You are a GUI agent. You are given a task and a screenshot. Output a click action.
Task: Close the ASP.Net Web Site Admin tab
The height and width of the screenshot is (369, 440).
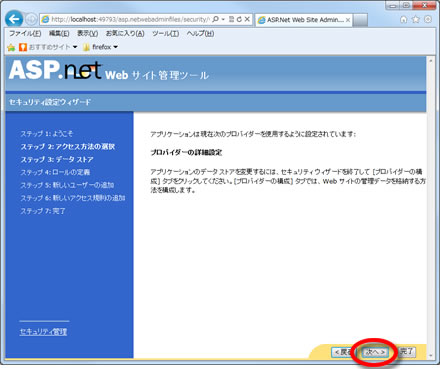click(x=348, y=20)
